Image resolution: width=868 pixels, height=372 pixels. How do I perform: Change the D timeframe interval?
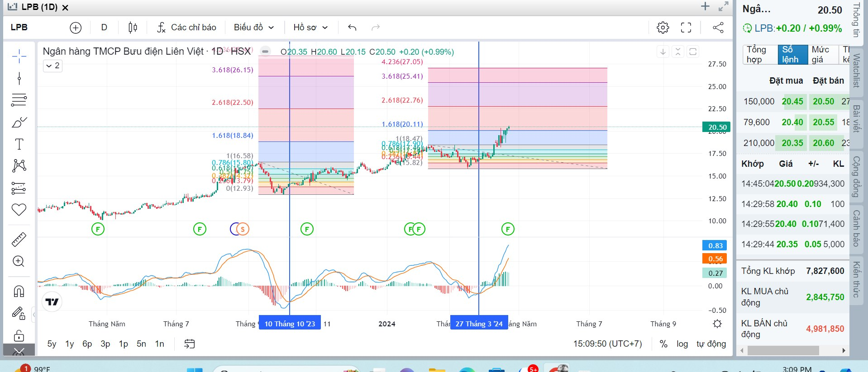[104, 28]
